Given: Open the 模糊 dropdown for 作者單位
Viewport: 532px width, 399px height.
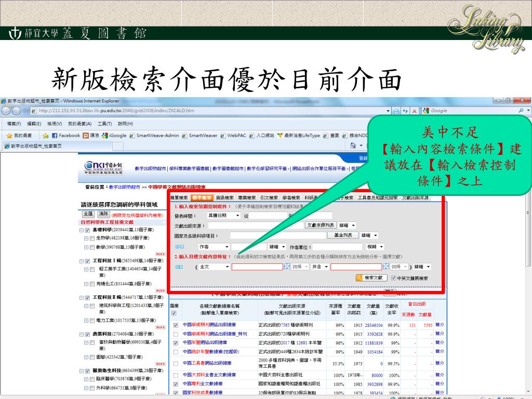Looking at the screenshot, I should pos(375,247).
